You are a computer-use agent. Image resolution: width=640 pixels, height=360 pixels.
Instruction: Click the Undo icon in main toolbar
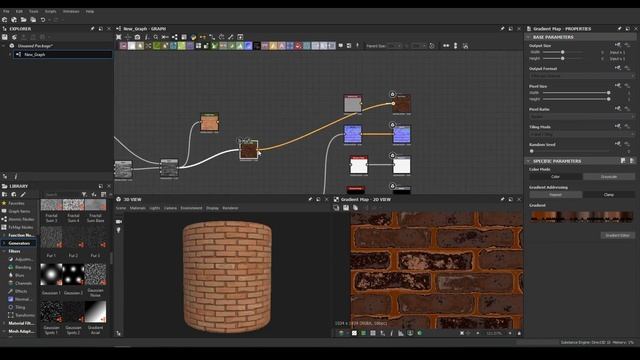coord(43,20)
